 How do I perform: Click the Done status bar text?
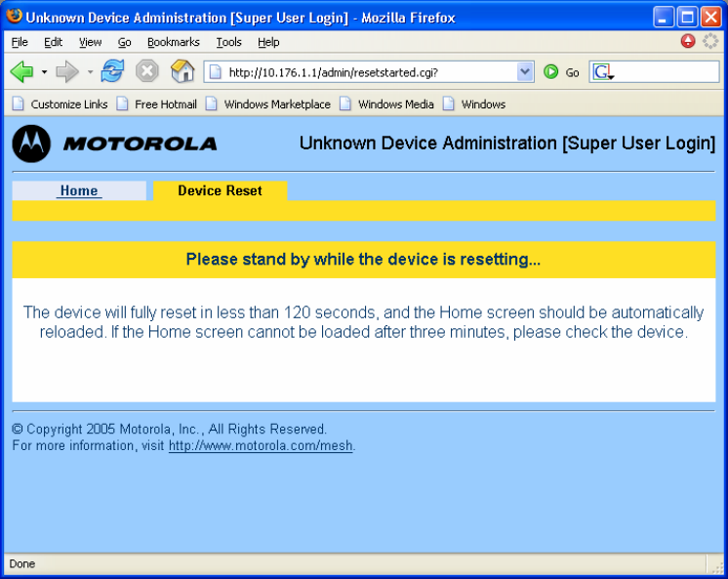(21, 563)
